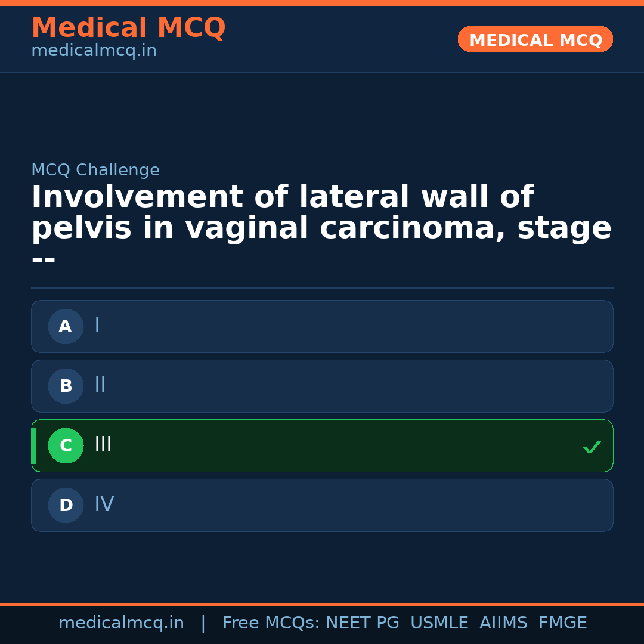This screenshot has height=644, width=644.
Task: Switch to the USMLE category
Action: point(439,622)
